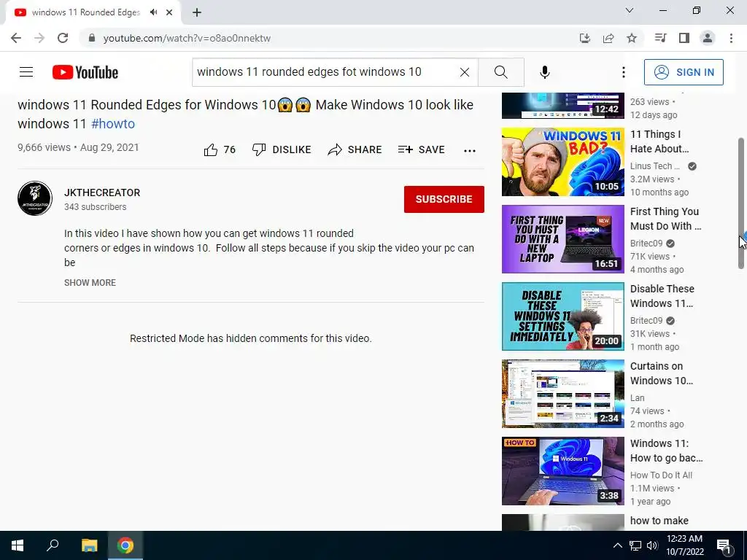747x560 pixels.
Task: Open Windows taskbar search
Action: coord(53,545)
